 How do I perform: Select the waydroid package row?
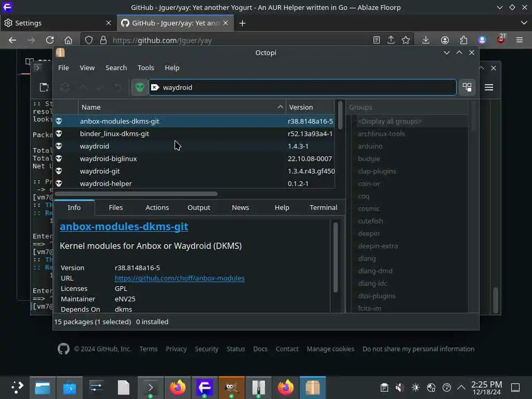coord(194,146)
